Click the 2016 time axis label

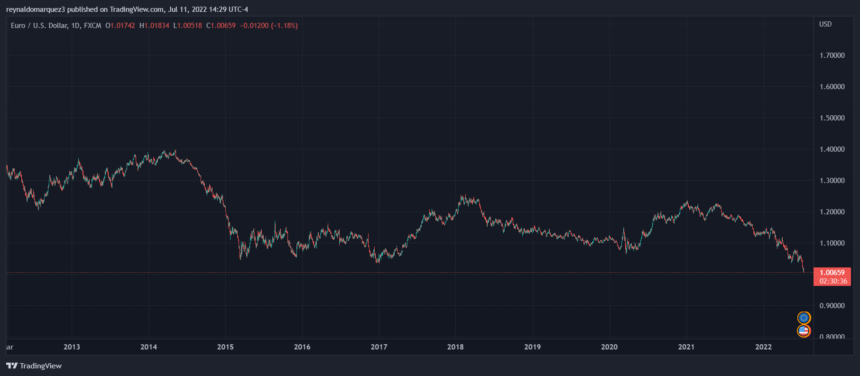click(302, 347)
